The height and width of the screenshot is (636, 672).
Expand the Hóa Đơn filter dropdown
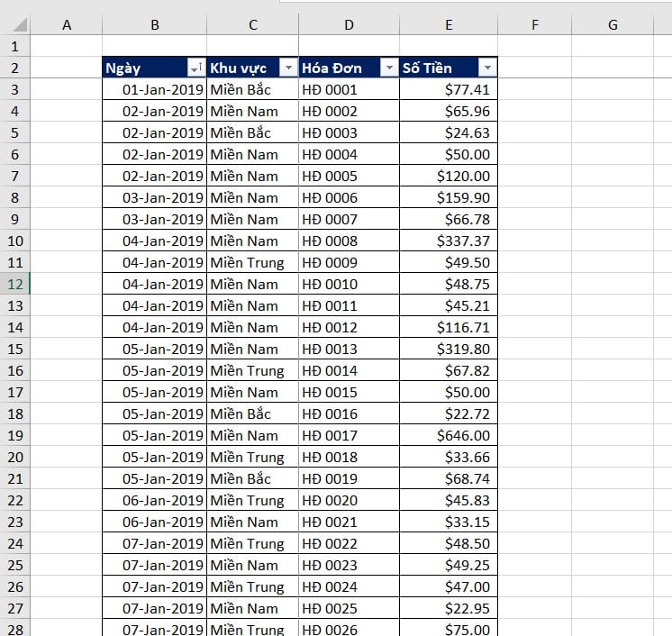click(x=389, y=68)
